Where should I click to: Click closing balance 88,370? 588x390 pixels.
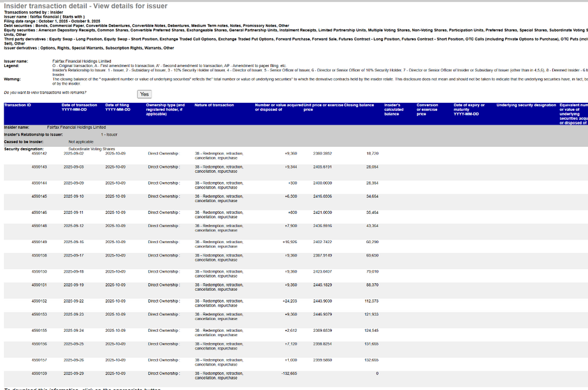372,285
